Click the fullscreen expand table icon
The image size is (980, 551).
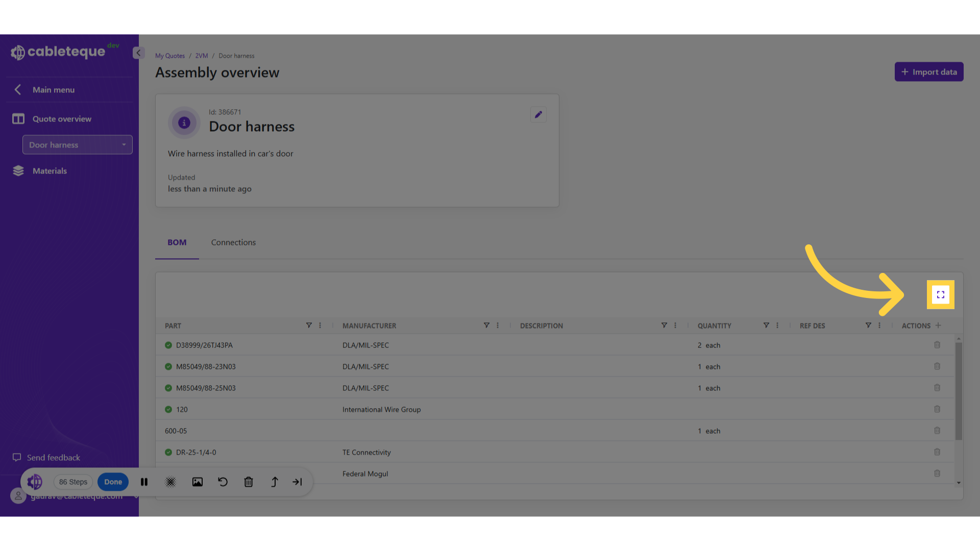[x=940, y=295]
